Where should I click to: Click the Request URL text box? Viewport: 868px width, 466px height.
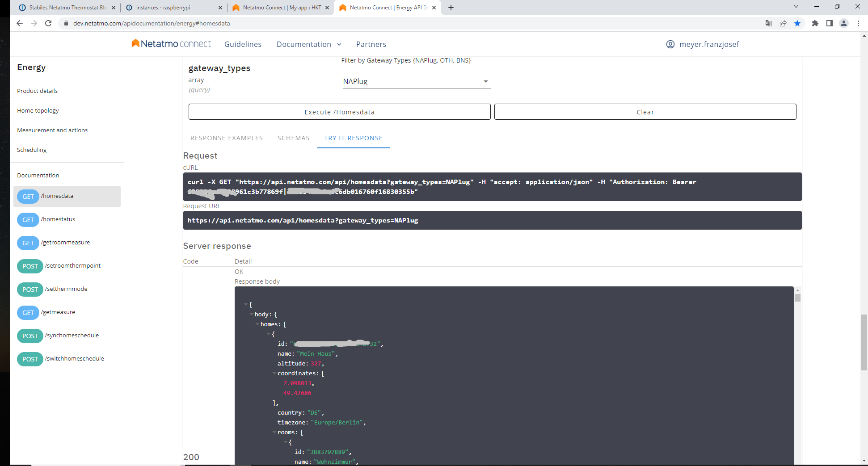click(x=492, y=220)
